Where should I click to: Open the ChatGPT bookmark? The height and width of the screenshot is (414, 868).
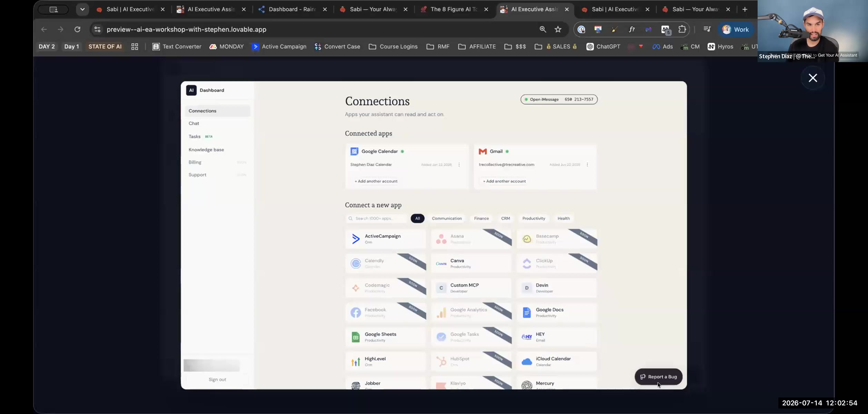coord(603,47)
